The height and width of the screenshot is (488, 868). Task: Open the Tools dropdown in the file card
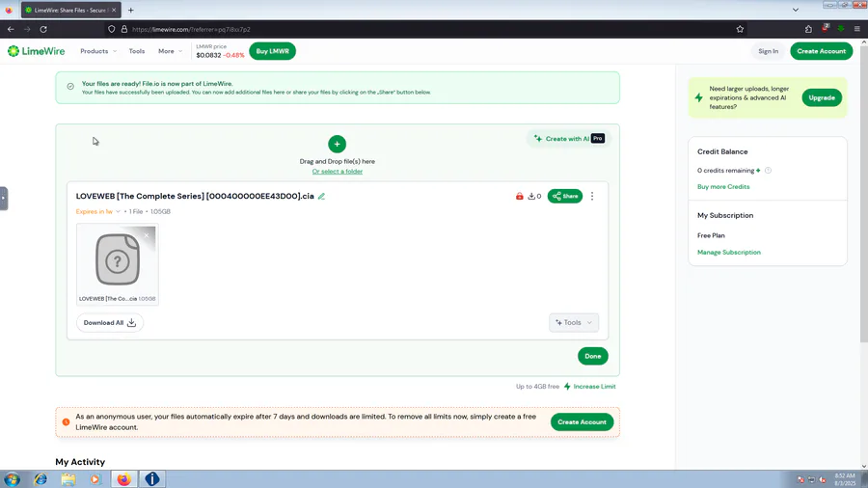[574, 322]
